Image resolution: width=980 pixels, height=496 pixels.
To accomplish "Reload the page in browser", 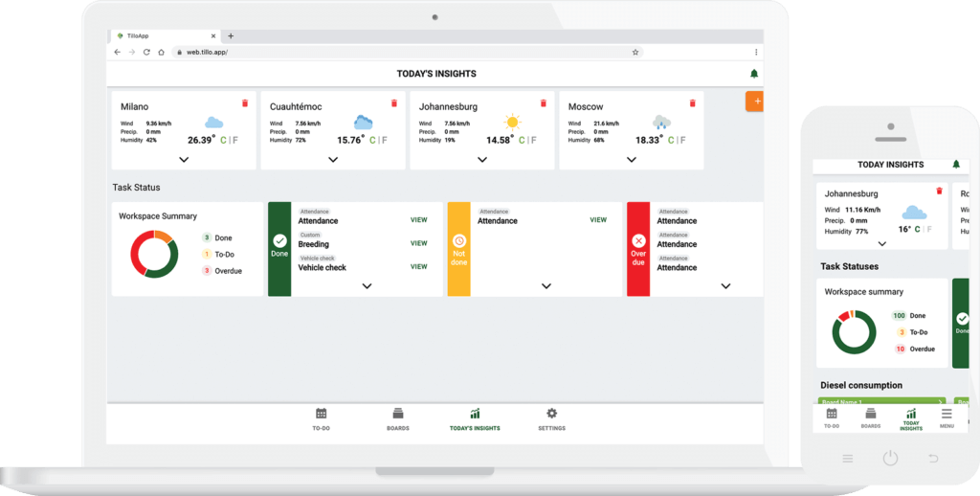I will click(x=146, y=52).
